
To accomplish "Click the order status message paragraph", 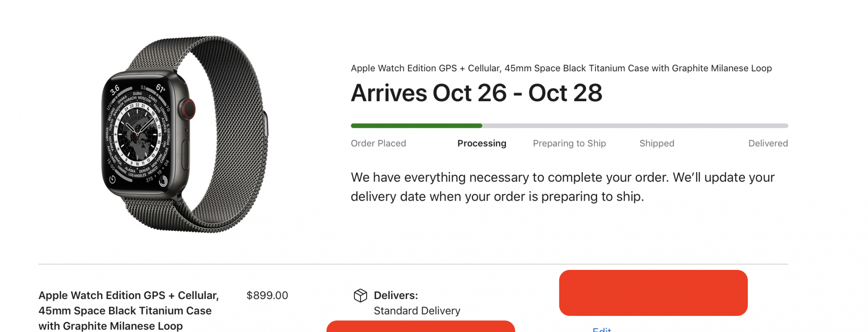I will coord(562,187).
